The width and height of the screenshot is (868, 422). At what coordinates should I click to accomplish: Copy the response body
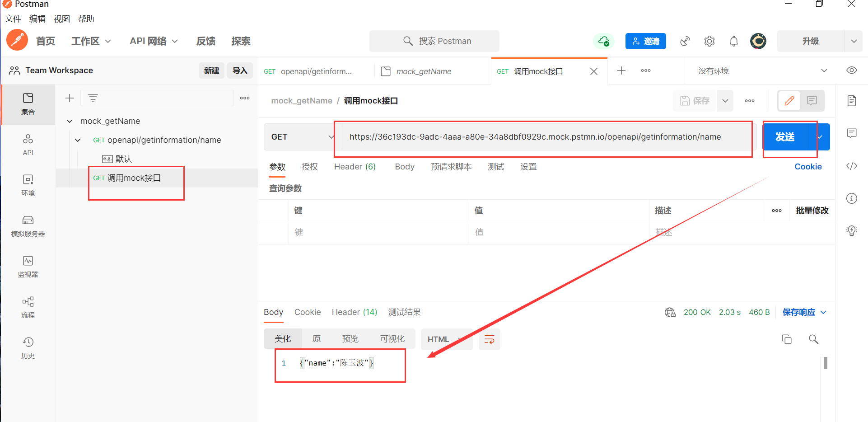click(787, 339)
